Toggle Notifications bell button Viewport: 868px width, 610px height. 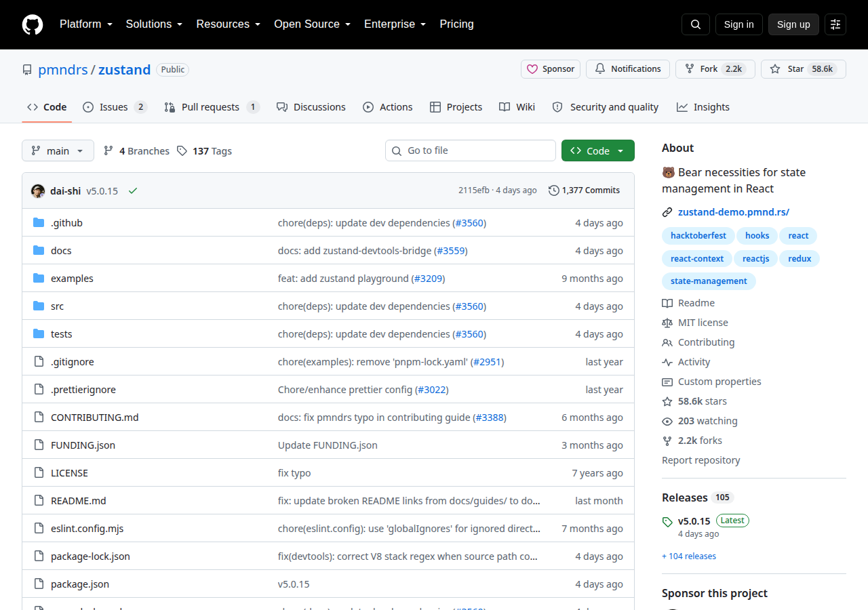pyautogui.click(x=628, y=69)
